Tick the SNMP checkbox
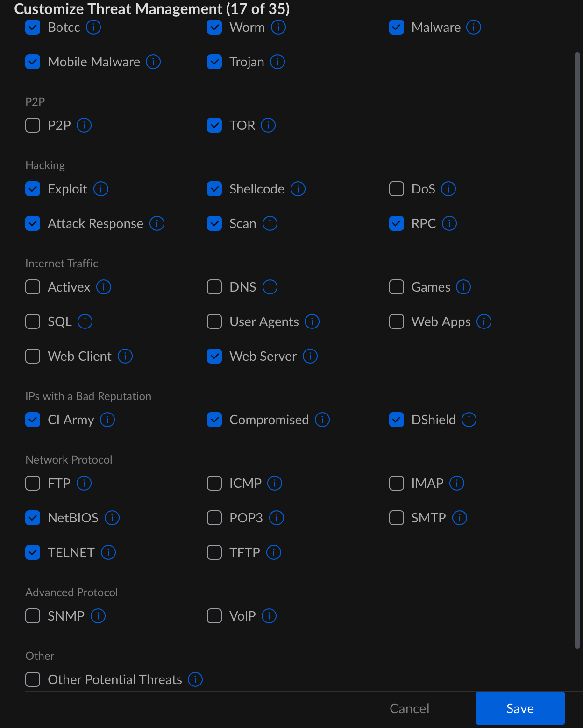Image resolution: width=583 pixels, height=728 pixels. point(33,616)
